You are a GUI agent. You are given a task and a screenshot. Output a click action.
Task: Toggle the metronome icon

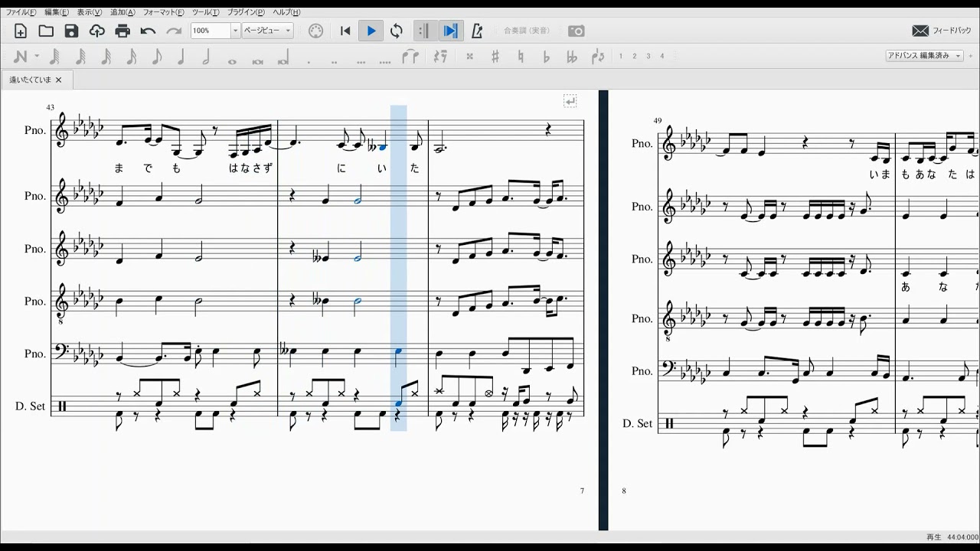(477, 31)
